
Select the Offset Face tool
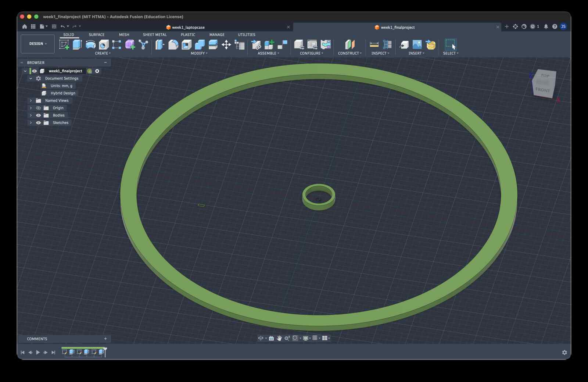pyautogui.click(x=213, y=44)
